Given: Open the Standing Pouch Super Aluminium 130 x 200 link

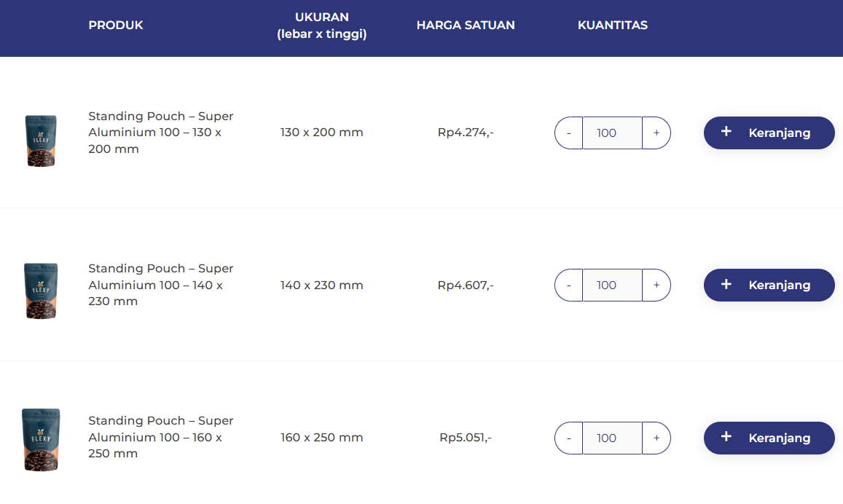Looking at the screenshot, I should coord(160,133).
